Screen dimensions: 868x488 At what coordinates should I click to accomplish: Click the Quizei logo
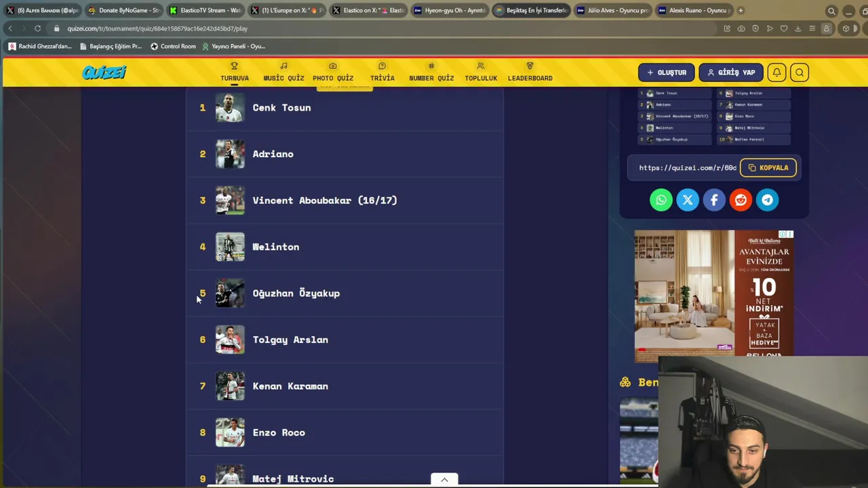click(x=104, y=73)
